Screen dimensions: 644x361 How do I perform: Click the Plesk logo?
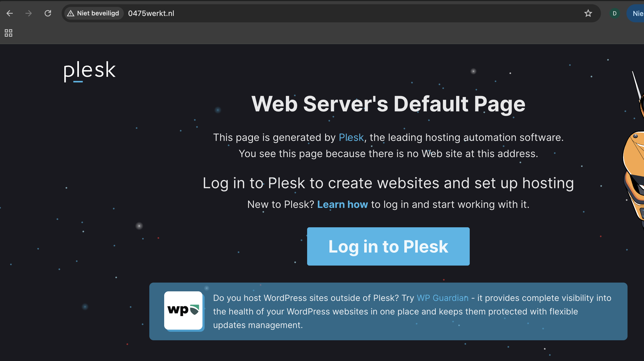[90, 71]
